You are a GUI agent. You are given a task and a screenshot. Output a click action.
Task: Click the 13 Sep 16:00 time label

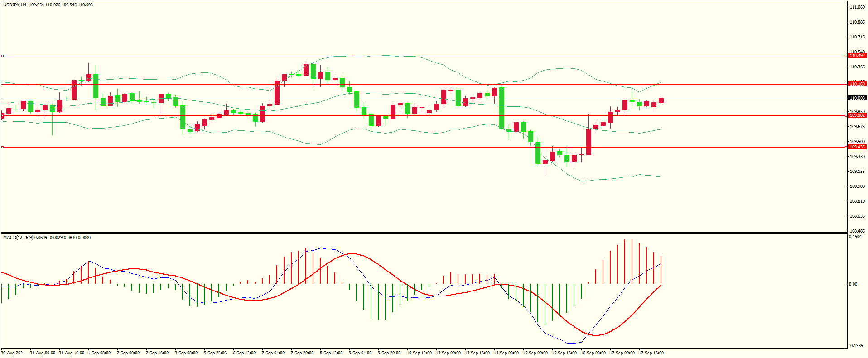[477, 353]
